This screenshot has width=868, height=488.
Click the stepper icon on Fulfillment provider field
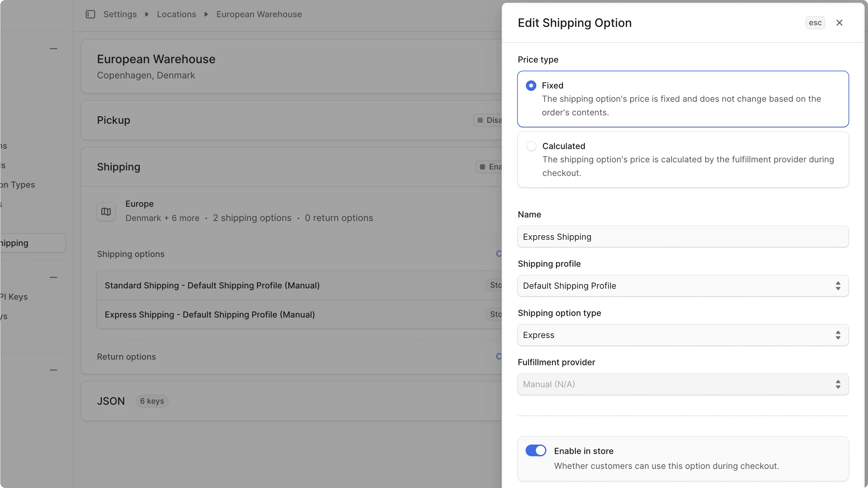click(x=838, y=384)
